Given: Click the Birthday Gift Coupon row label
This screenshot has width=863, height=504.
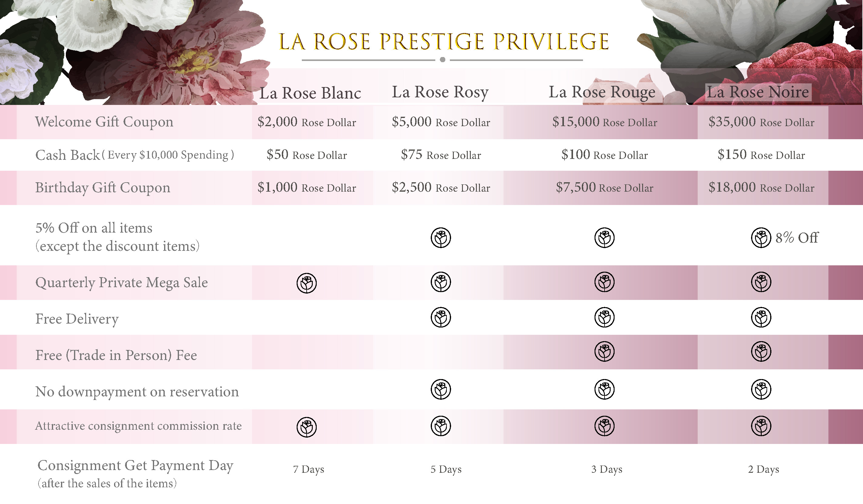Looking at the screenshot, I should tap(103, 188).
